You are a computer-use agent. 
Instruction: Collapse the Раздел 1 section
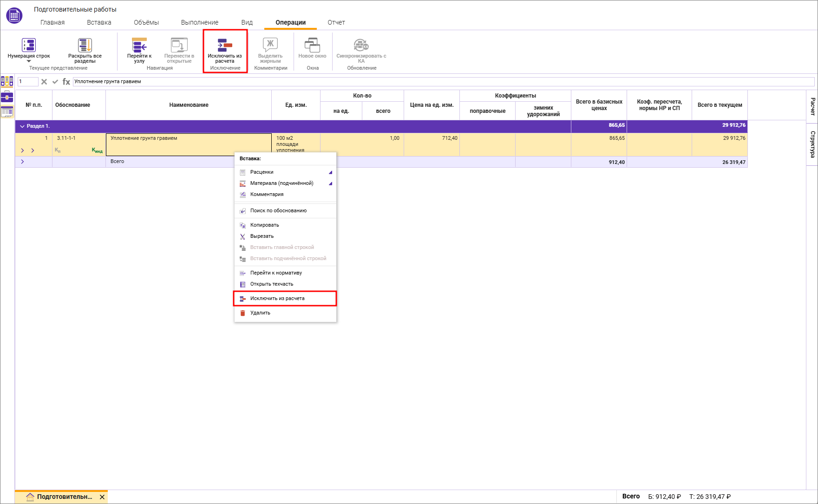[22, 126]
